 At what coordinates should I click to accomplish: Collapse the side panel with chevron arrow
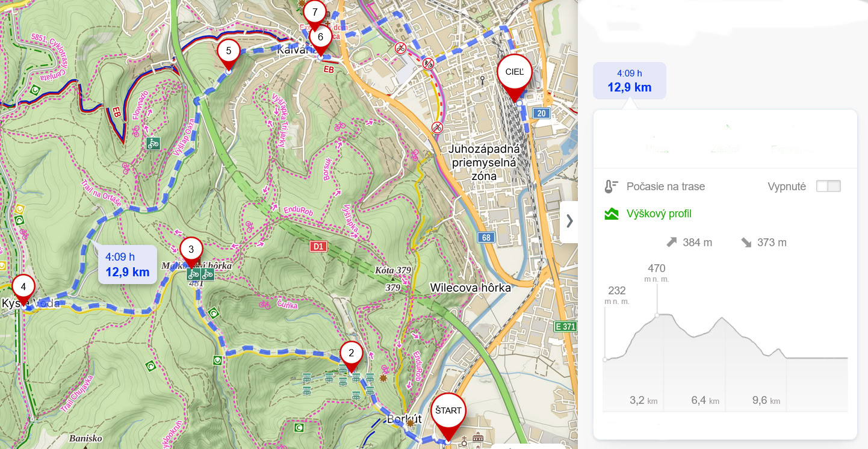pos(569,221)
